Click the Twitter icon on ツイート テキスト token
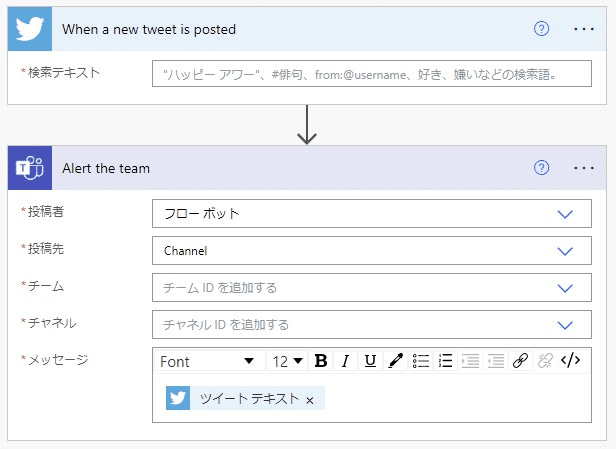The height and width of the screenshot is (449, 616). (178, 398)
